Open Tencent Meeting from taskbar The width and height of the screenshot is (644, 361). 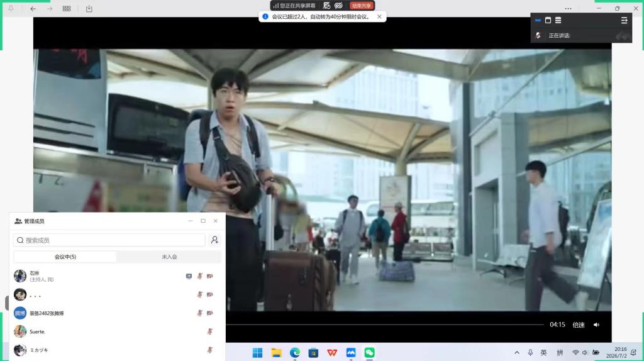pyautogui.click(x=351, y=352)
